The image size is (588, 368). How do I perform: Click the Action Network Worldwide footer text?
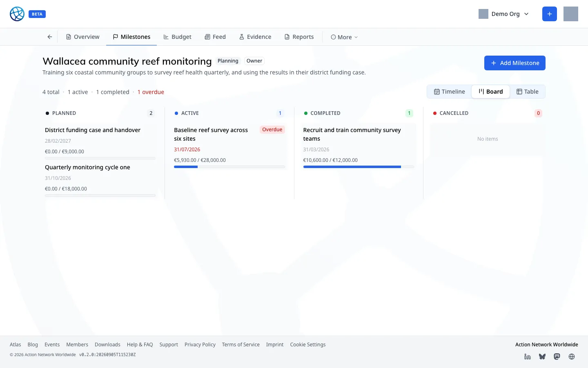tap(547, 345)
